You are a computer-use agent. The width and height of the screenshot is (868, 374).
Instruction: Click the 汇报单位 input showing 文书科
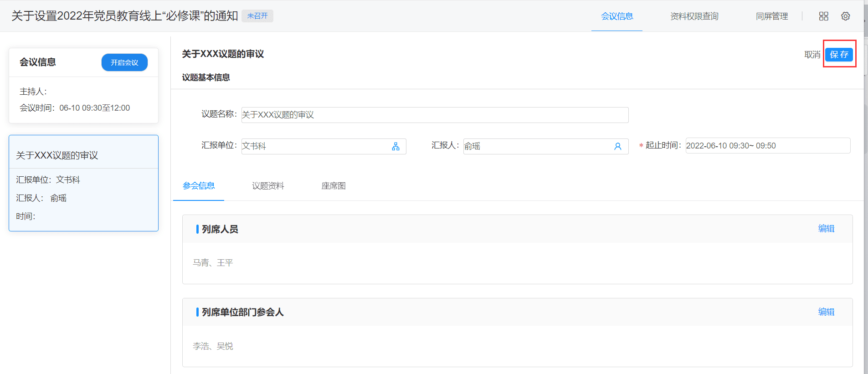(324, 146)
